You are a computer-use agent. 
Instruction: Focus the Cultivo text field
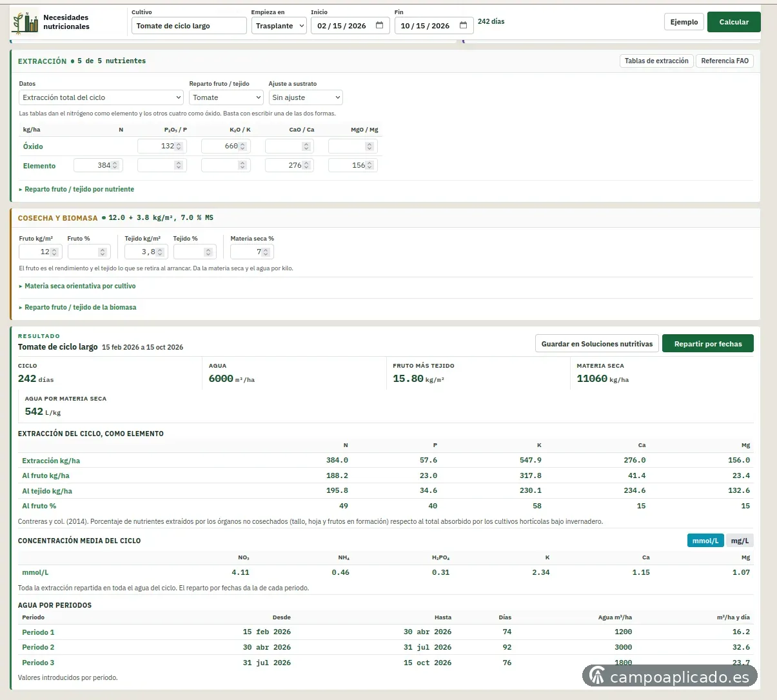coord(189,26)
